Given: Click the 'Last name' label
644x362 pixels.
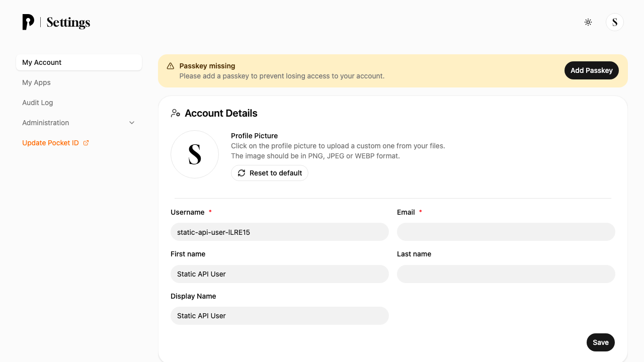Looking at the screenshot, I should click(414, 254).
